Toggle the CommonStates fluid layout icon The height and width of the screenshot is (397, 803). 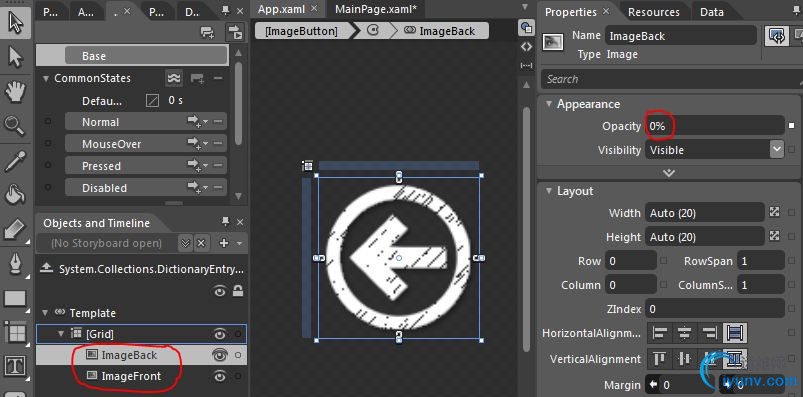[174, 78]
